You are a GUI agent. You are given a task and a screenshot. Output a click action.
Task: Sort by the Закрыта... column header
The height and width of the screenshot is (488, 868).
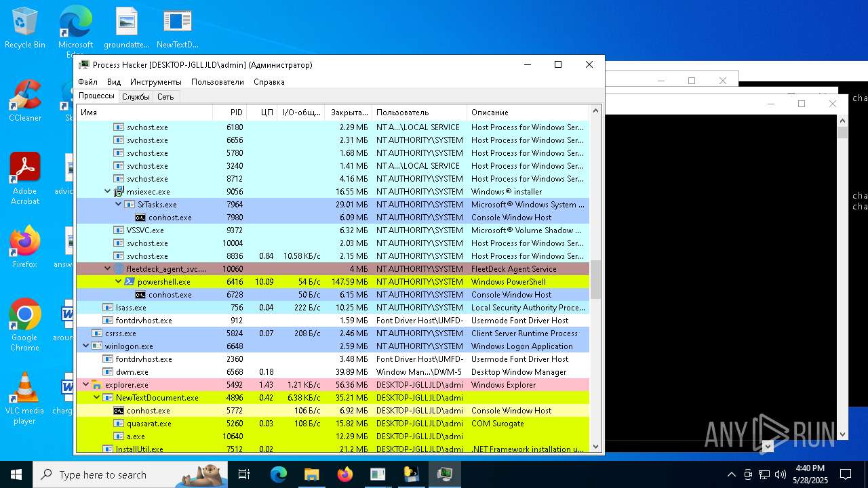tap(349, 113)
